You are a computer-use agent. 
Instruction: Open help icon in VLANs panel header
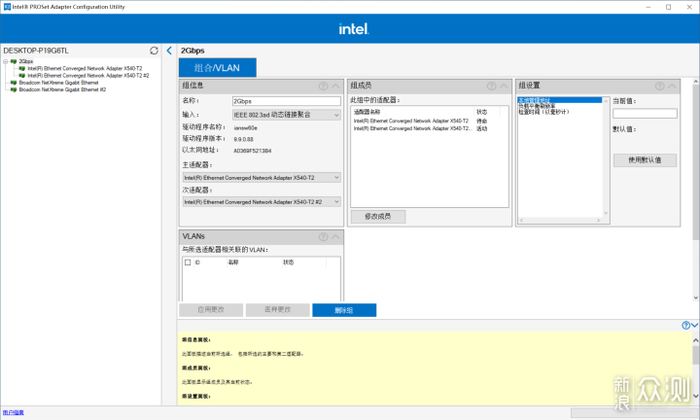tap(323, 237)
